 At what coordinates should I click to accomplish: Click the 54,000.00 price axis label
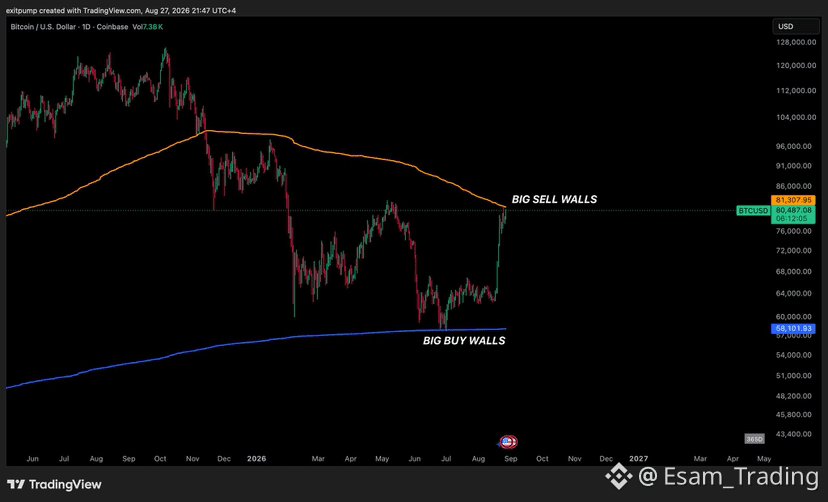coord(796,355)
